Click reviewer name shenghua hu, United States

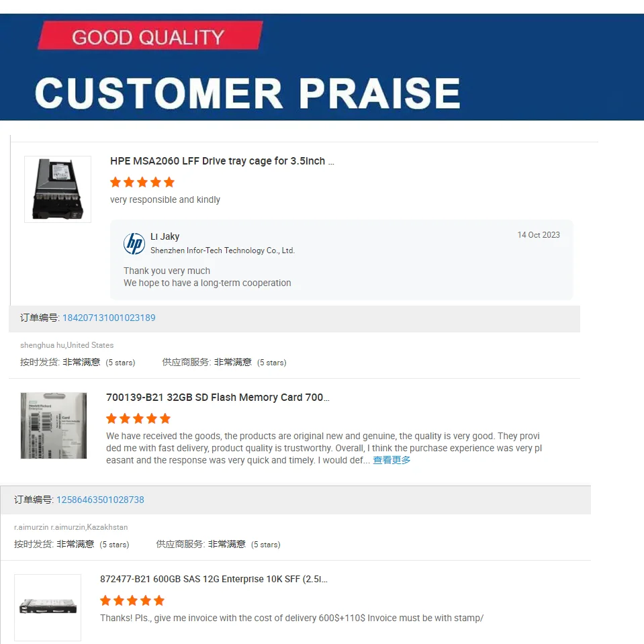click(67, 345)
